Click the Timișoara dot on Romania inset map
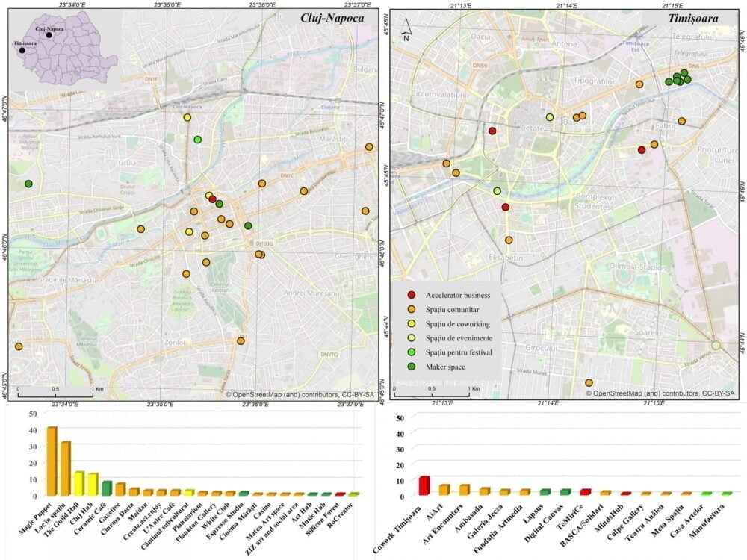Viewport: 747px width, 560px height. pos(22,51)
